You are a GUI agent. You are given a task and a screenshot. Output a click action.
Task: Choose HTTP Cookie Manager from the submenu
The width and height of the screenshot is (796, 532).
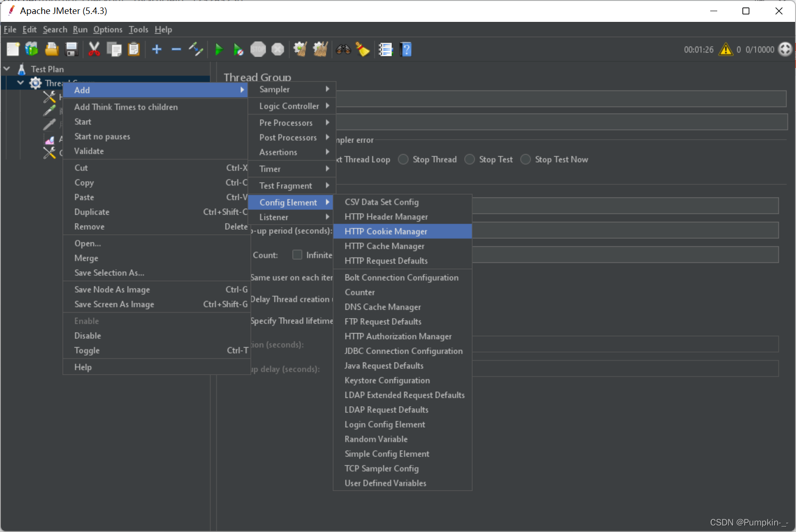(x=403, y=232)
